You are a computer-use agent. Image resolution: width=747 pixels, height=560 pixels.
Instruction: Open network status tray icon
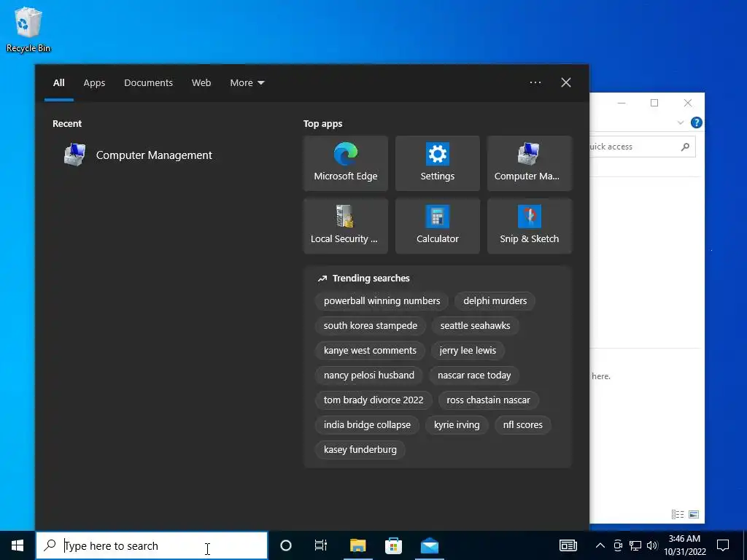(x=635, y=545)
